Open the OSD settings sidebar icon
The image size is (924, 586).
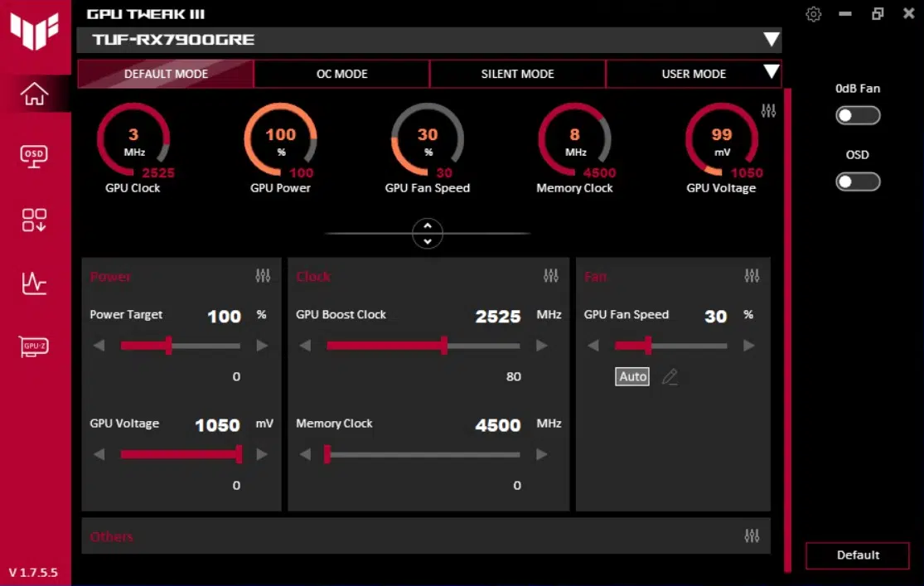click(x=34, y=156)
